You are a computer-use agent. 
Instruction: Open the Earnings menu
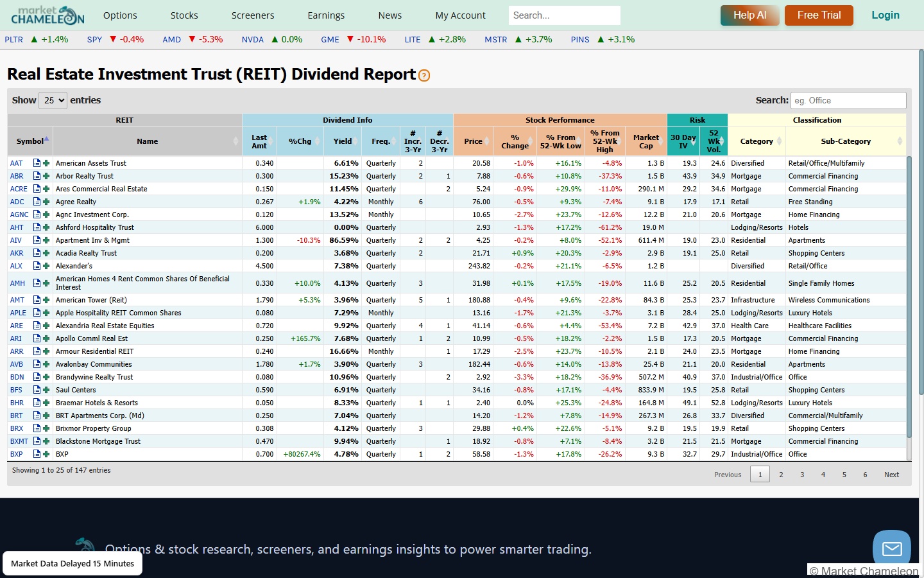tap(326, 15)
